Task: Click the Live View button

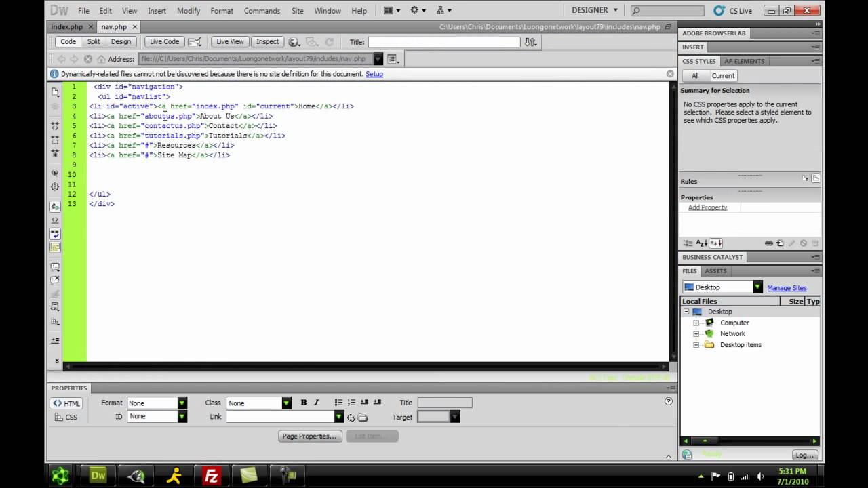Action: pyautogui.click(x=230, y=42)
